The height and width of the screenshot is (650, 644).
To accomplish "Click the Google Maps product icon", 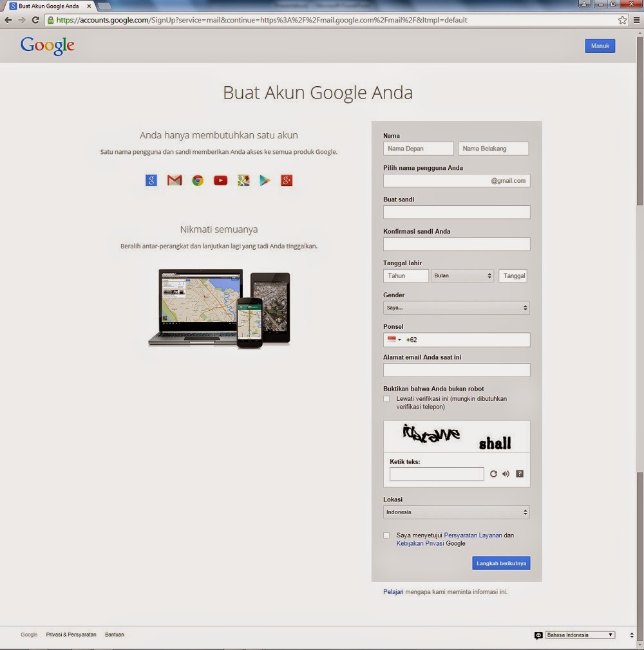I will (x=243, y=180).
